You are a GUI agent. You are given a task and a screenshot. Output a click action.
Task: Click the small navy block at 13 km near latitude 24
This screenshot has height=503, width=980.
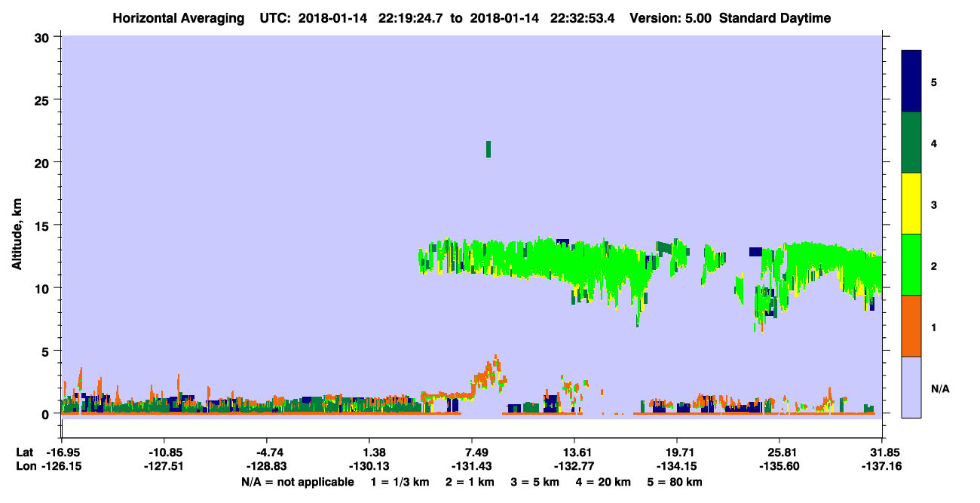(x=755, y=252)
